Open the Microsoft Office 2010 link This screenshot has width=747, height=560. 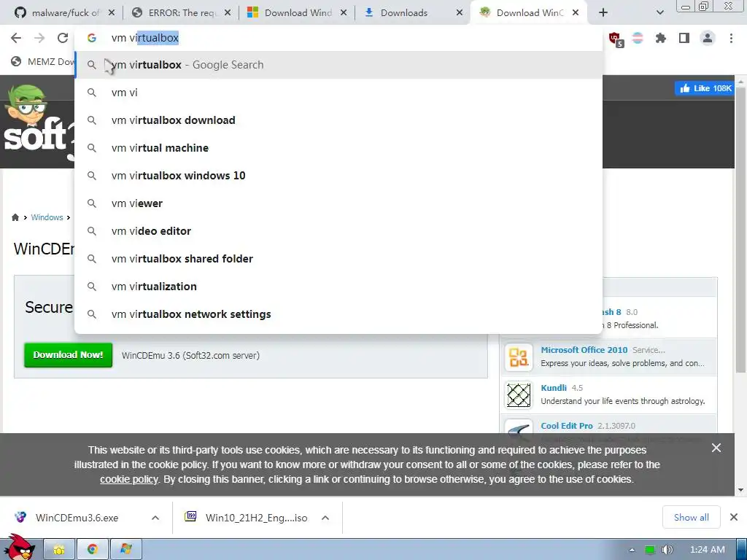(x=584, y=349)
